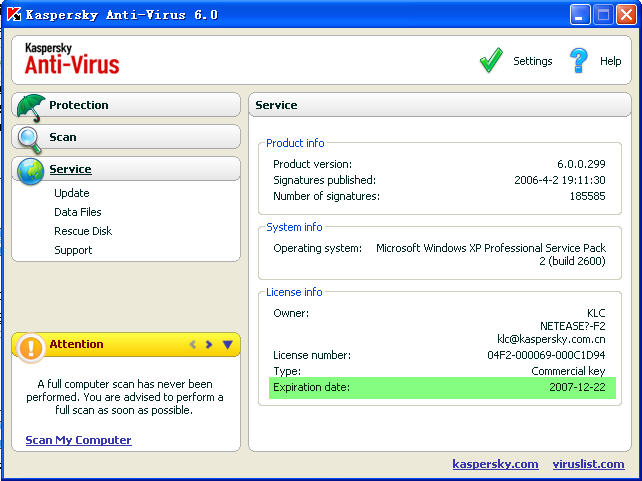Screen dimensions: 642x481
Task: Click the magnifying glass Scan icon
Action: pos(29,140)
